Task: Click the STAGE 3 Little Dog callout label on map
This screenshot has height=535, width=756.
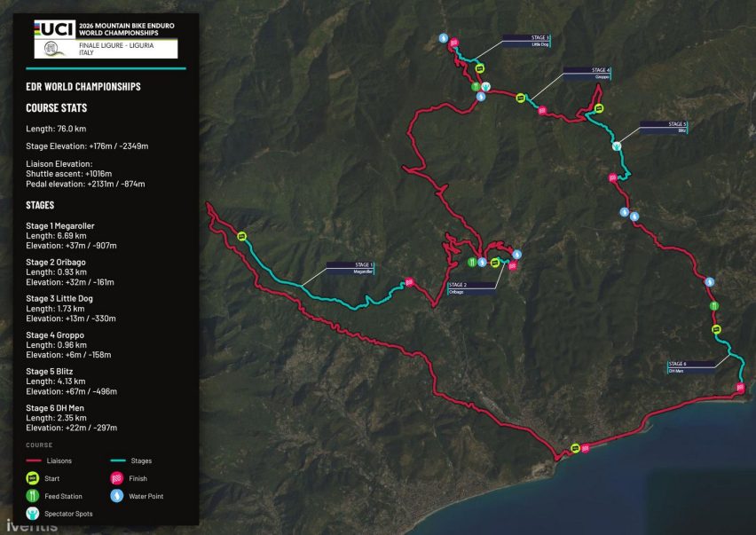Action: [526, 41]
